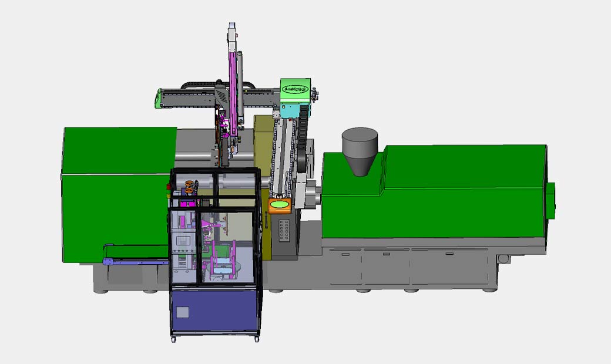Click the black cable chain on gantry
The width and height of the screenshot is (611, 364).
[x=303, y=135]
